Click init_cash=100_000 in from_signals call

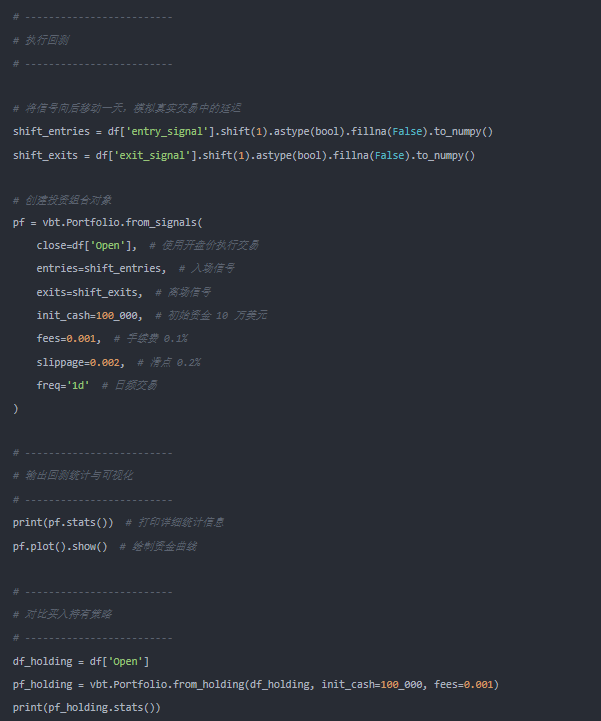click(89, 315)
